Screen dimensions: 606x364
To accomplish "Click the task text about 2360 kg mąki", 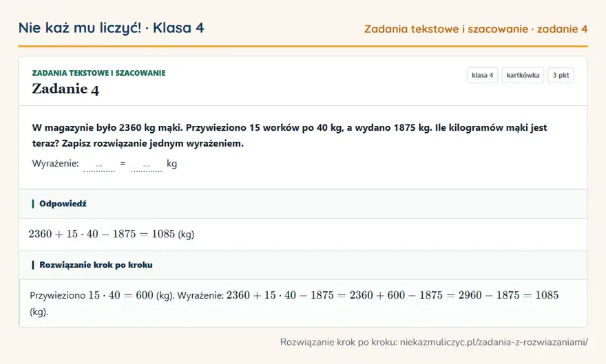I will (x=289, y=135).
